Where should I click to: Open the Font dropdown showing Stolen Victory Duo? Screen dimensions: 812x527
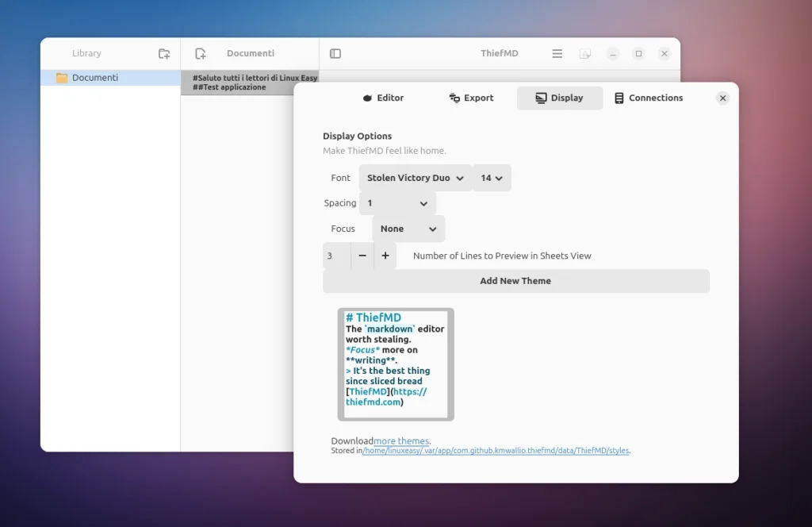tap(415, 177)
